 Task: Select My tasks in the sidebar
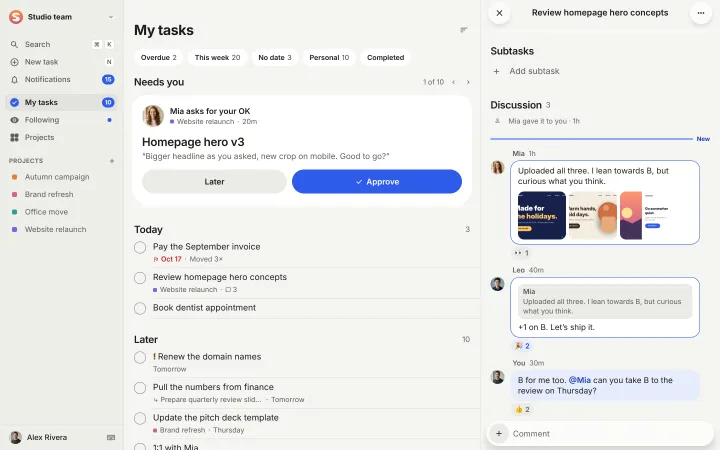point(62,102)
